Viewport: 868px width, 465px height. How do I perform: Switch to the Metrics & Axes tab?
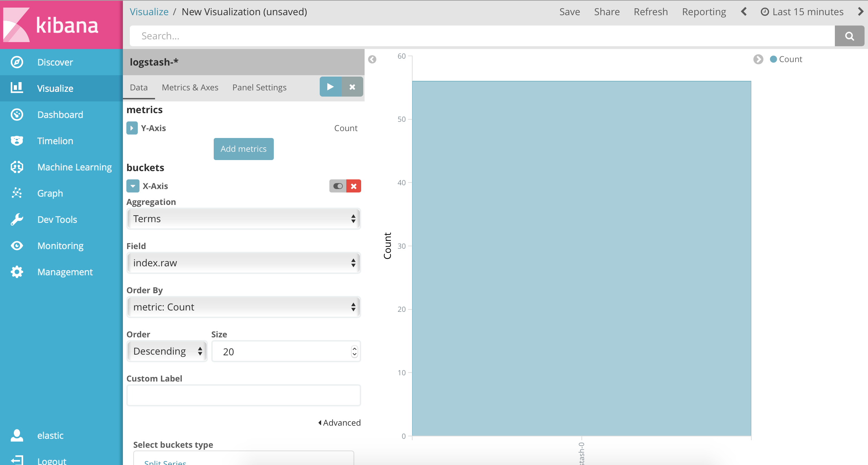pos(190,88)
